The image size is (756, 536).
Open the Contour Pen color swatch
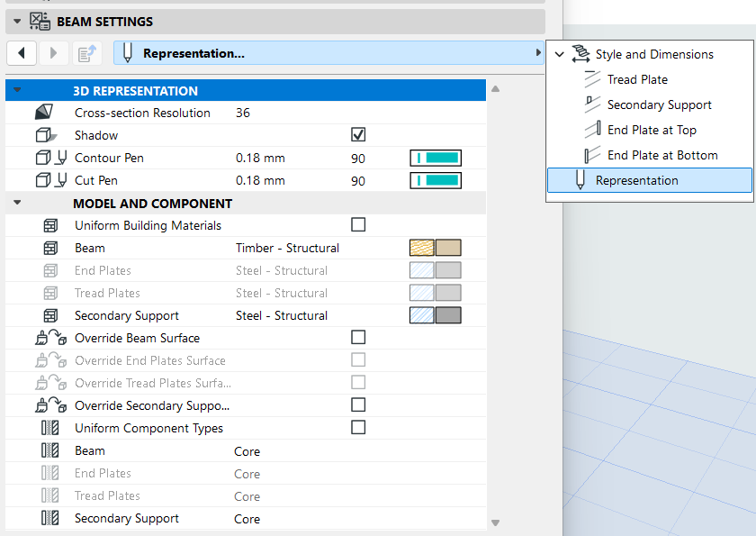[436, 158]
